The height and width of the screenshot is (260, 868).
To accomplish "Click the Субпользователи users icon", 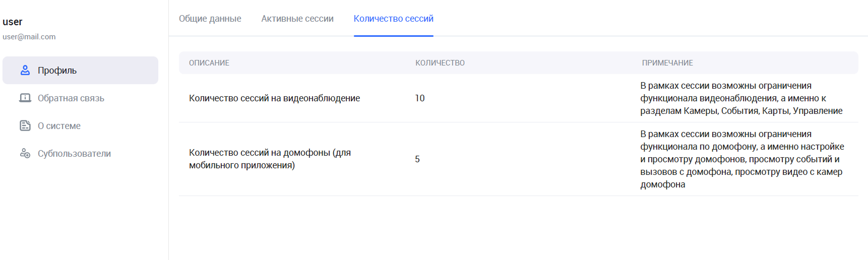I will tap(25, 154).
